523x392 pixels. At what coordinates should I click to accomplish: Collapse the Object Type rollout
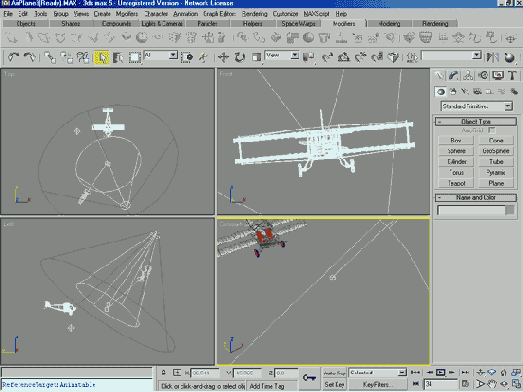pyautogui.click(x=476, y=121)
